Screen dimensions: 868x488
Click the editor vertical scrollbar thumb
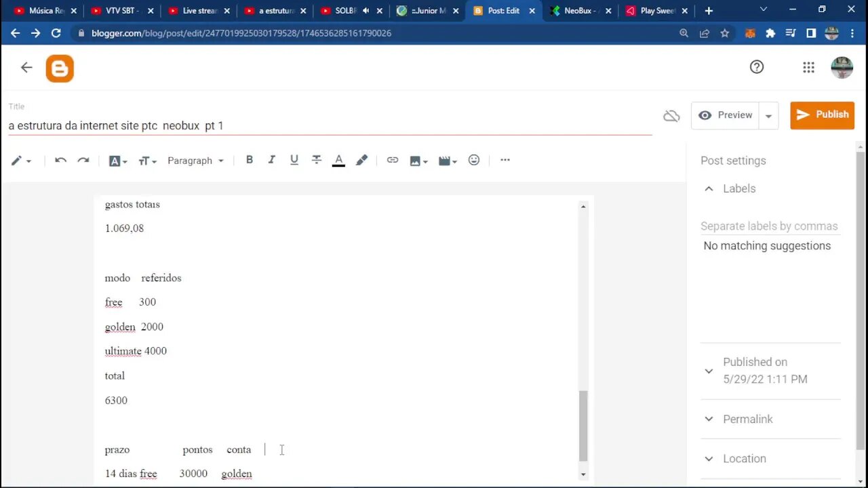click(583, 426)
